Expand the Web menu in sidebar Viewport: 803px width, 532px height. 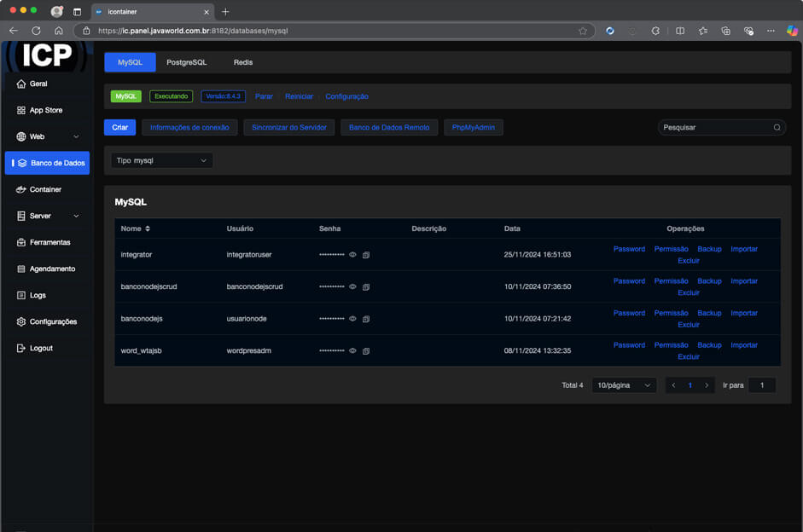[48, 136]
